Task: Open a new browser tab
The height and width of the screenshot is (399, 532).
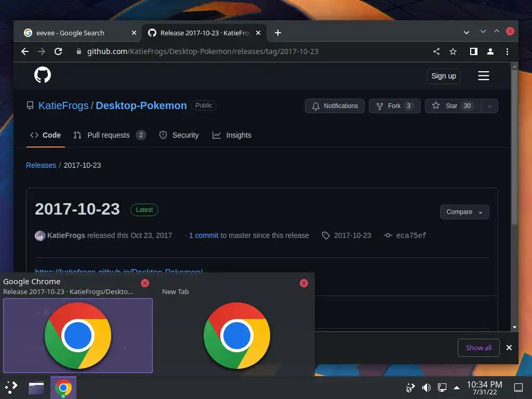Action: tap(278, 33)
